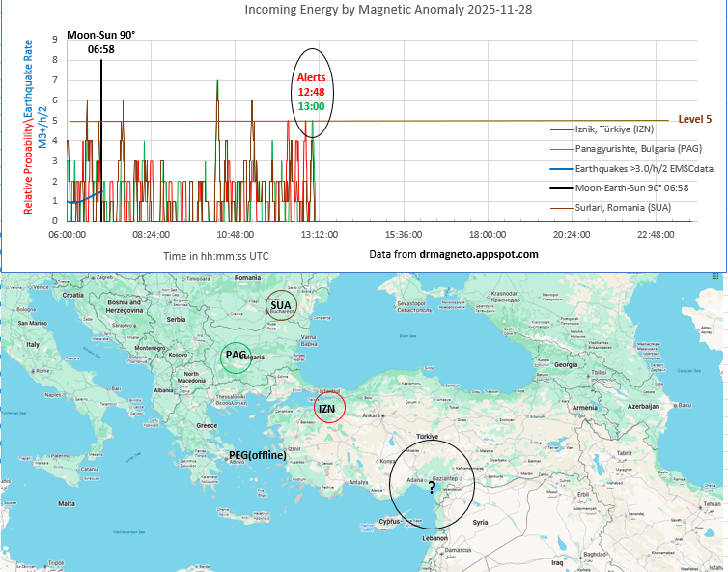Viewport: 728px width, 572px height.
Task: Click the '13:12:00' x-axis label
Action: (x=320, y=235)
